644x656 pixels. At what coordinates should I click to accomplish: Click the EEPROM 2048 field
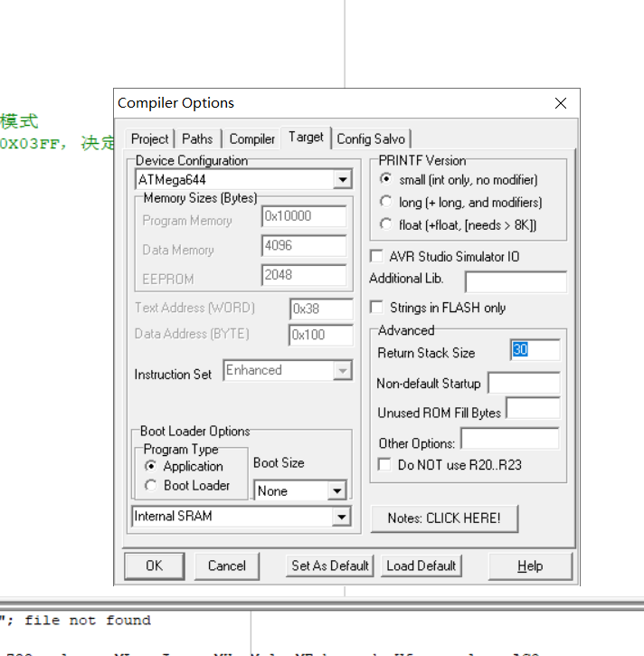click(x=304, y=275)
